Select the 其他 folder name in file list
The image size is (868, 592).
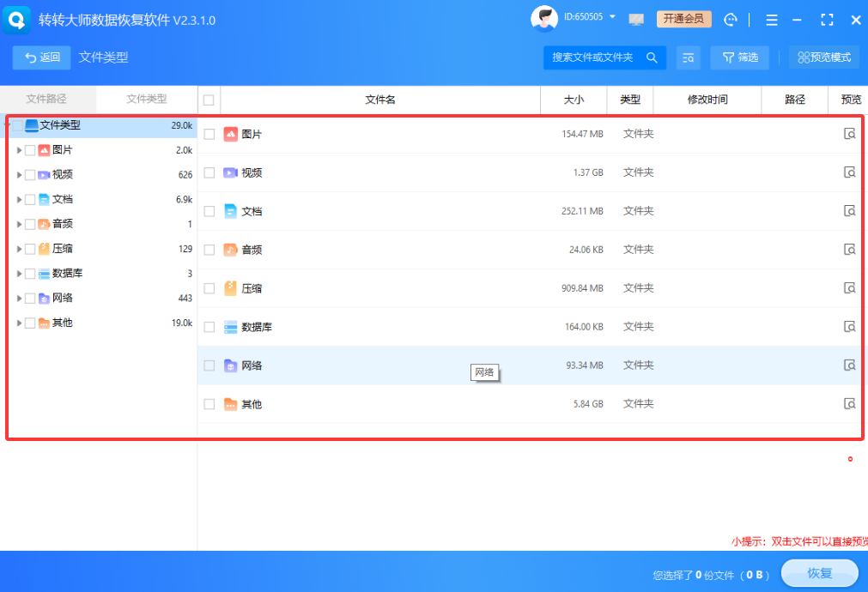click(252, 404)
